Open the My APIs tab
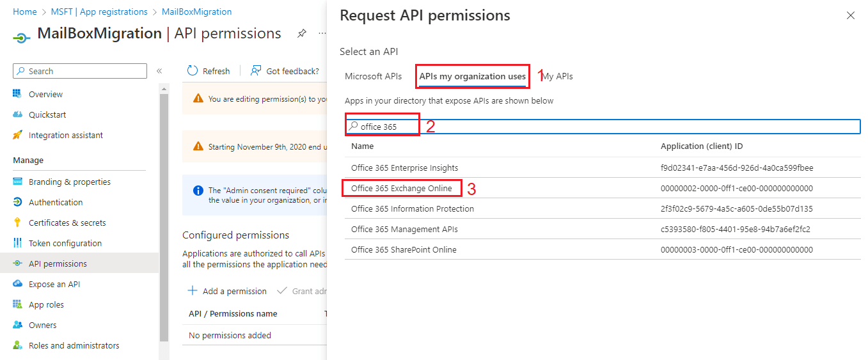This screenshot has height=360, width=868. point(558,76)
